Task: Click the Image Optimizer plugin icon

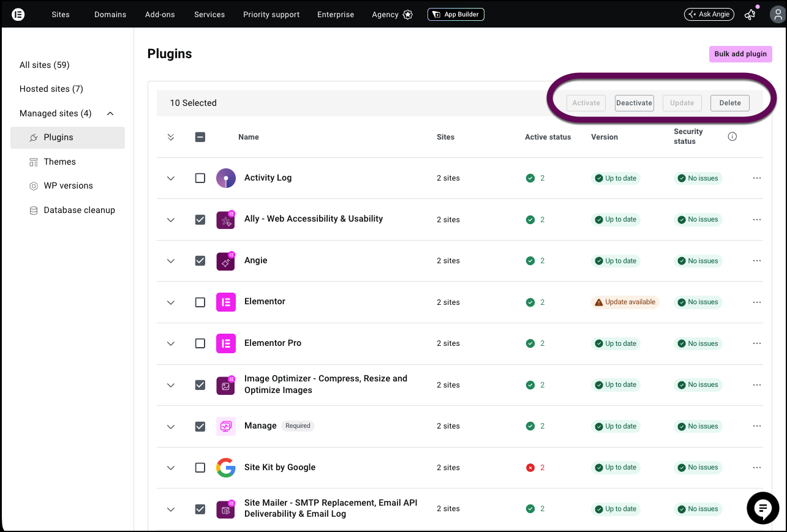Action: point(226,385)
